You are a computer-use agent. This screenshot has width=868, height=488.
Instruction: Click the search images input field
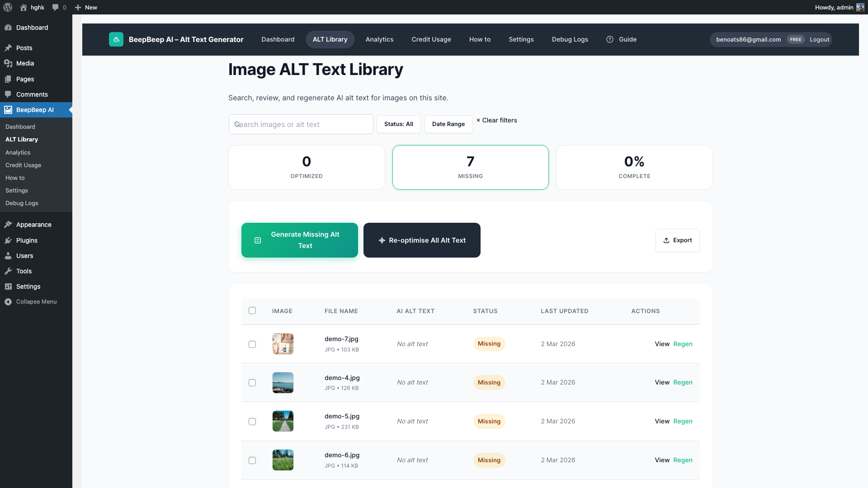(x=301, y=124)
